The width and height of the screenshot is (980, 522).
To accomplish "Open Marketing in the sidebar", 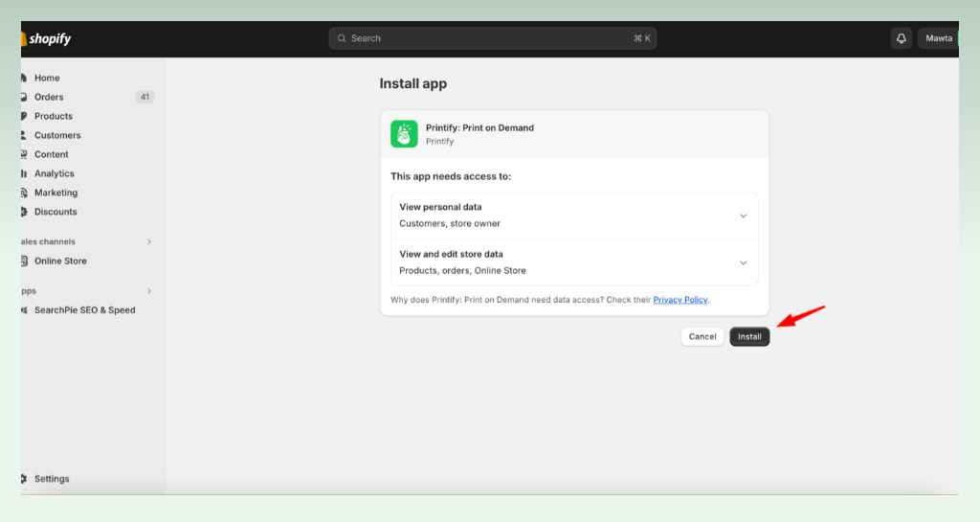I will 56,193.
